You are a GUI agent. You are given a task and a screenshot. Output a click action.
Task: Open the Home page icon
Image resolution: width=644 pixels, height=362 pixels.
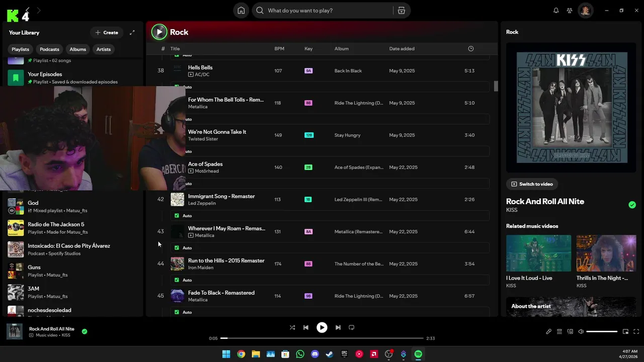(x=242, y=11)
